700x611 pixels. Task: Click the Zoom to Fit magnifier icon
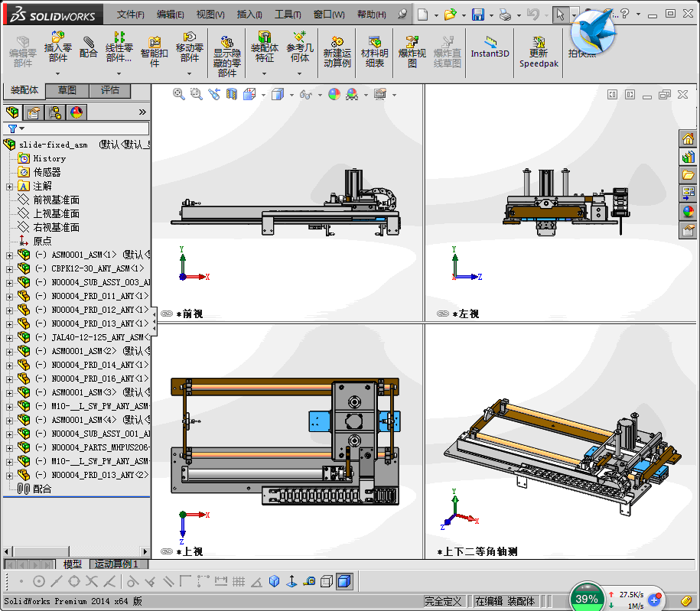tap(179, 94)
